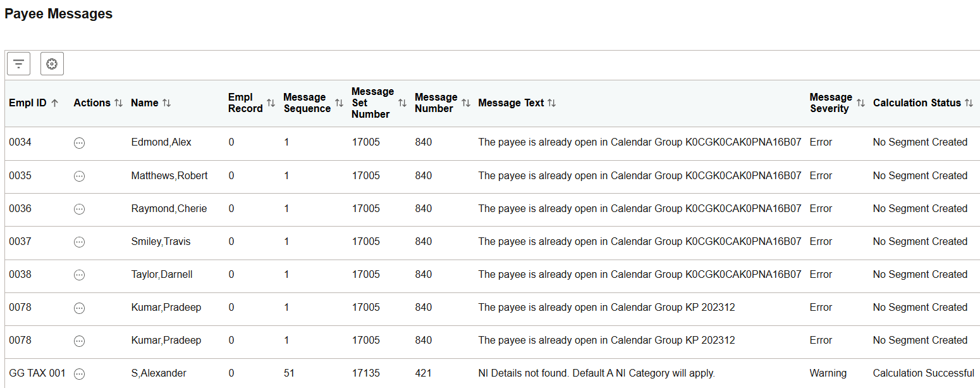
Task: Click the Calculation Successful status cell
Action: (924, 373)
